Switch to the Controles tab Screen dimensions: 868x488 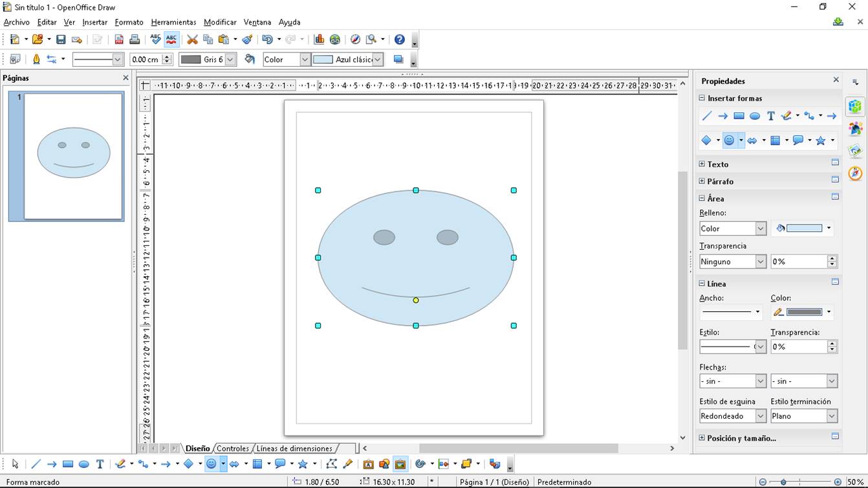(x=232, y=448)
